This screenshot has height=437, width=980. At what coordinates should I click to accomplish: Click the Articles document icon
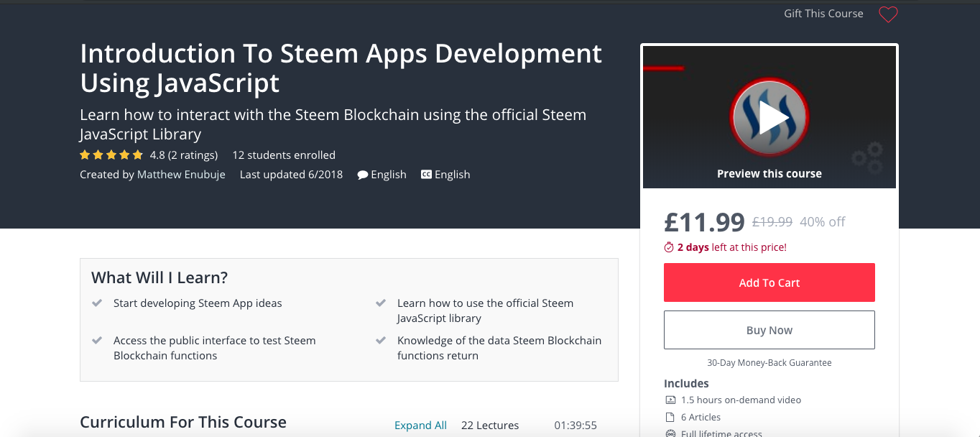pyautogui.click(x=670, y=418)
